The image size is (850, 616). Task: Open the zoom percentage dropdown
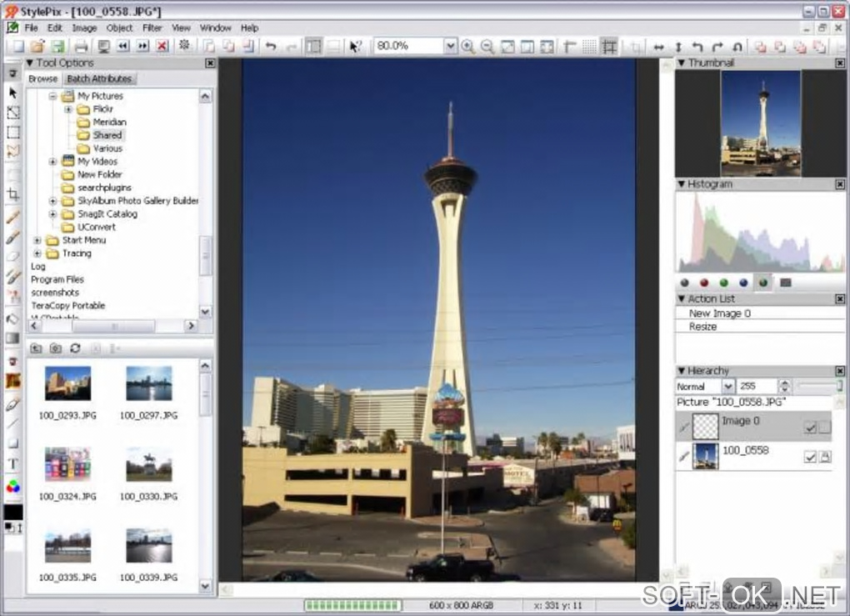click(x=450, y=47)
